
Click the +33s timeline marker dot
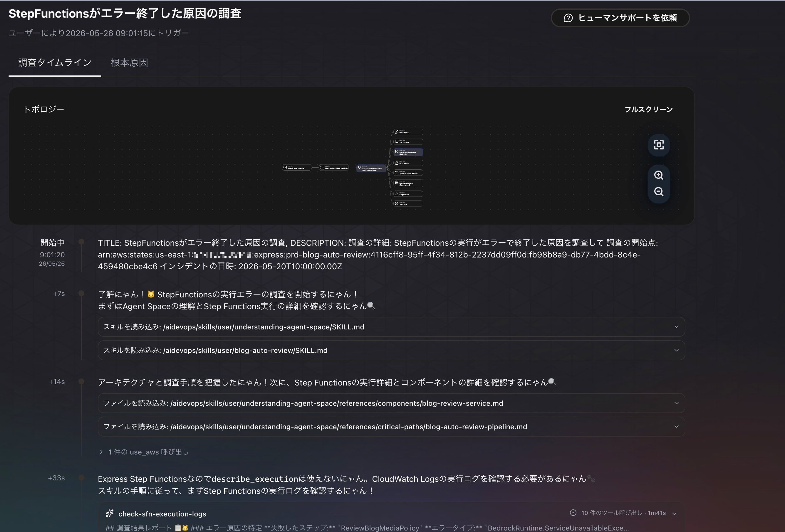click(x=81, y=478)
